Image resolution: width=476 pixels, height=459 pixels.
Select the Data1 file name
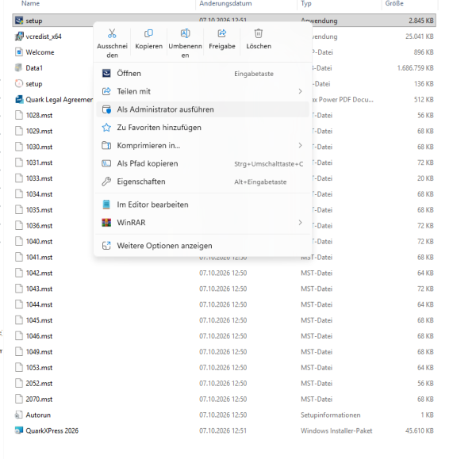34,68
